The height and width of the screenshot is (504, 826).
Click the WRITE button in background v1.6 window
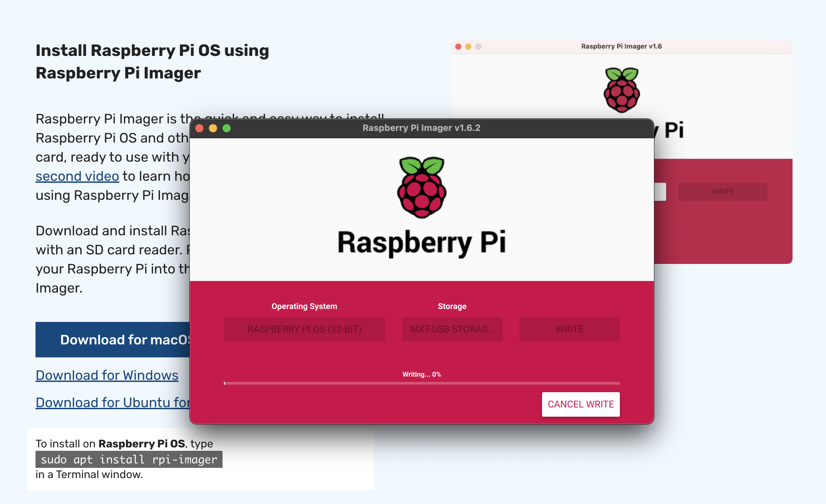tap(723, 192)
